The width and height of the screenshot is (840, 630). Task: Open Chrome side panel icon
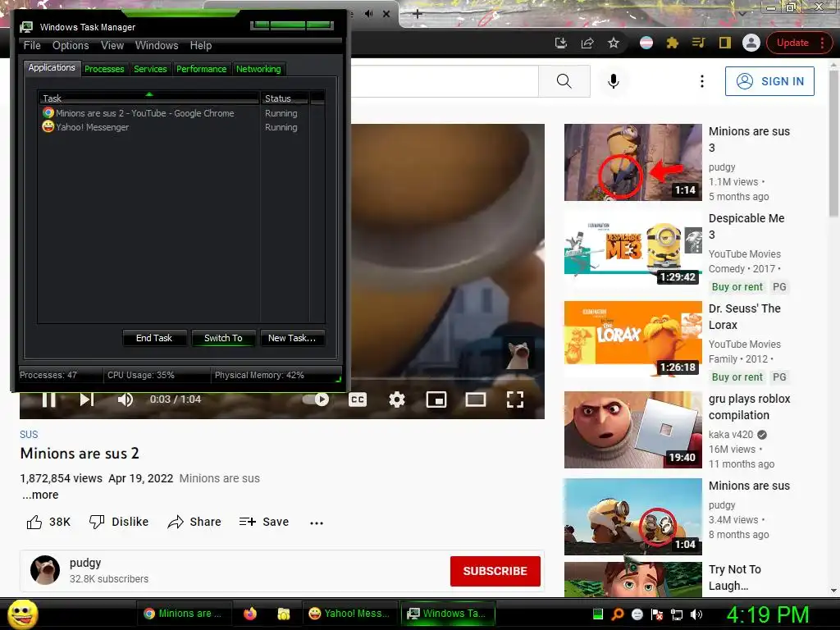pyautogui.click(x=725, y=43)
